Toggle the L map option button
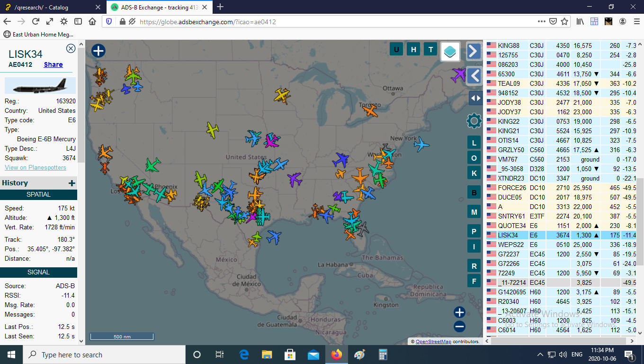This screenshot has height=364, width=644. pos(474,143)
